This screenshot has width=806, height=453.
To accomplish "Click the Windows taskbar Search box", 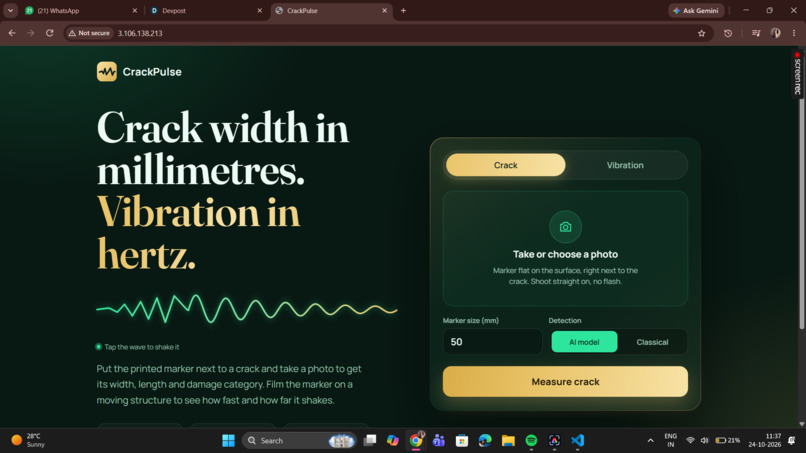I will [x=300, y=441].
